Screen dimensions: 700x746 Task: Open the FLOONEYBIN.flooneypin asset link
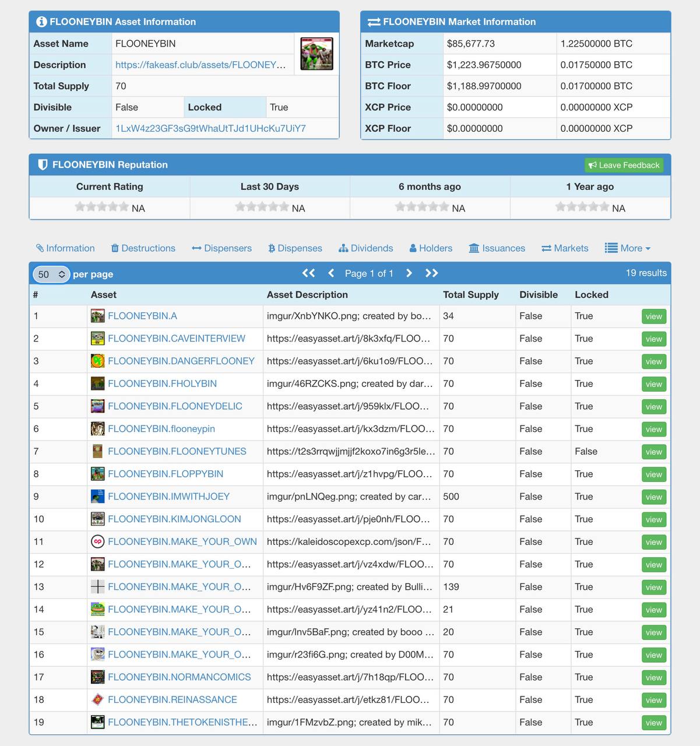161,429
